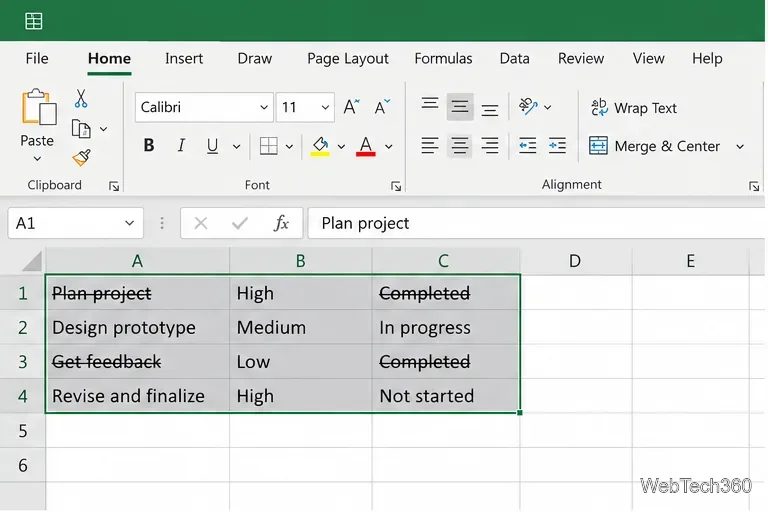This screenshot has height=512, width=768.
Task: Select cell containing In progress
Action: click(x=446, y=327)
